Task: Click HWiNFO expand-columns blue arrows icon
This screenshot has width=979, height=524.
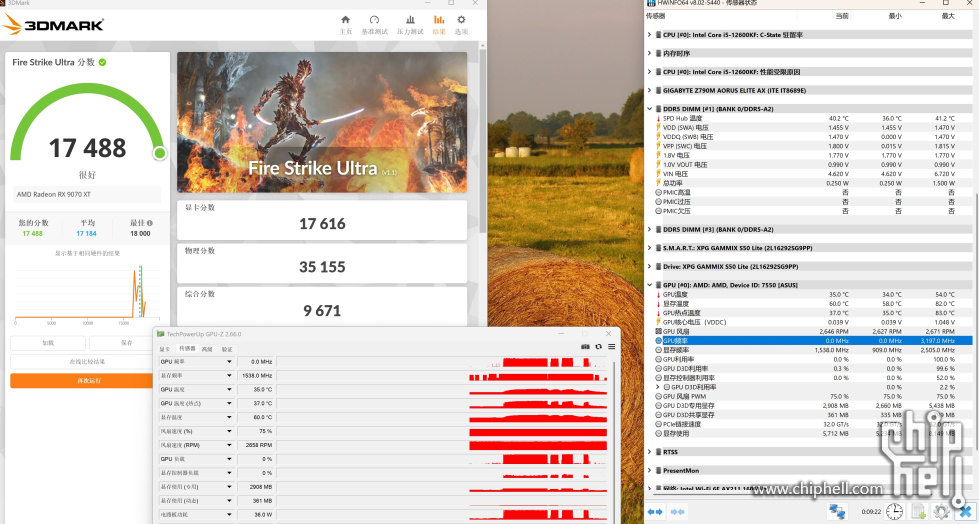Action: (655, 512)
